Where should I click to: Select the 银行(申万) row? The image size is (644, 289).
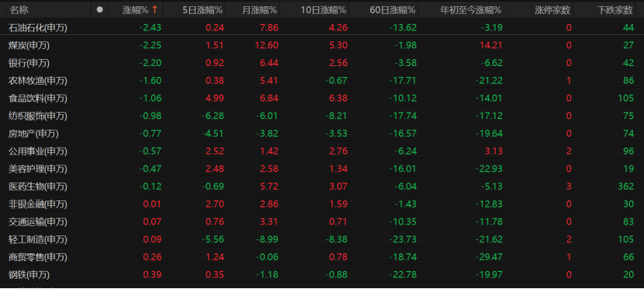(x=322, y=63)
